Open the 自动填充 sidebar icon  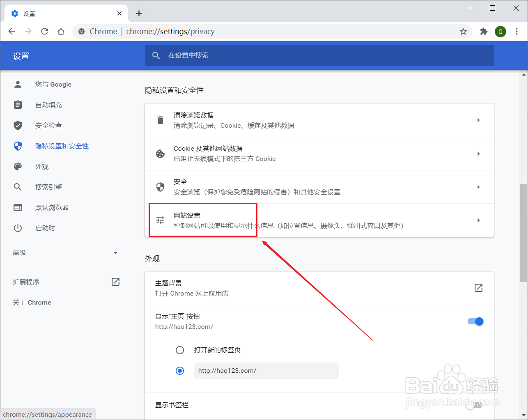coord(18,105)
